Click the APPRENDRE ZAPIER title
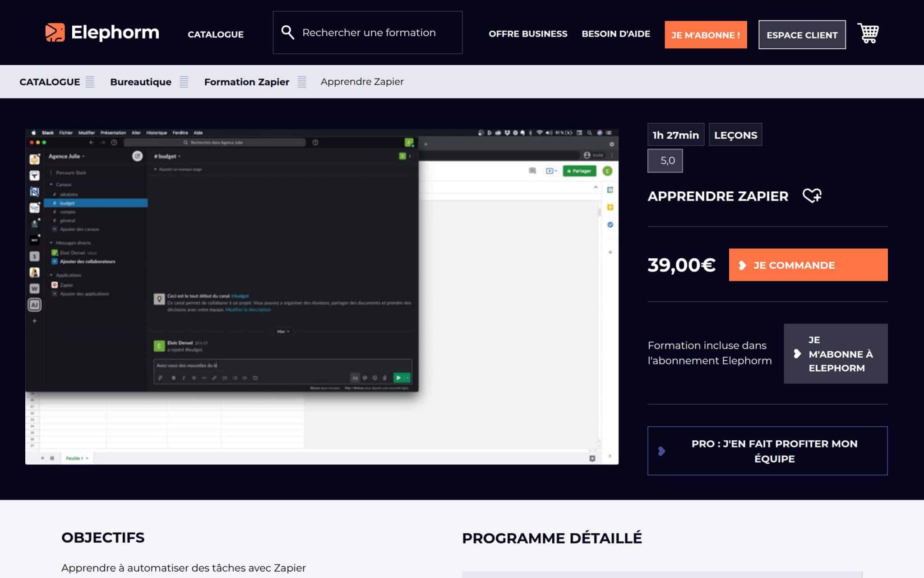924x578 pixels. click(718, 196)
